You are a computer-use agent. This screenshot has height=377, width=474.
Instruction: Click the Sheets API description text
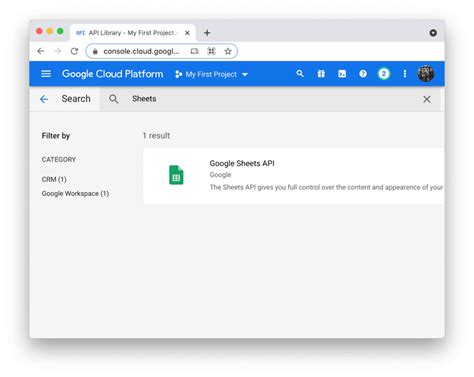point(326,187)
